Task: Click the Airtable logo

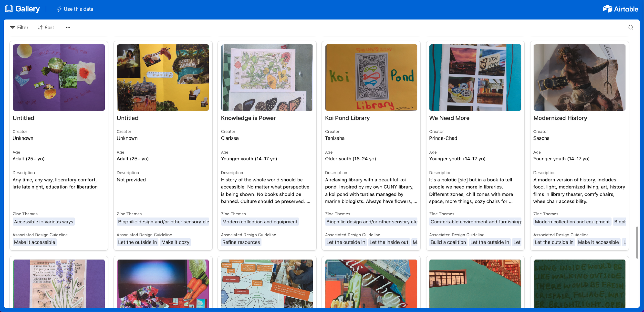Action: pos(620,9)
